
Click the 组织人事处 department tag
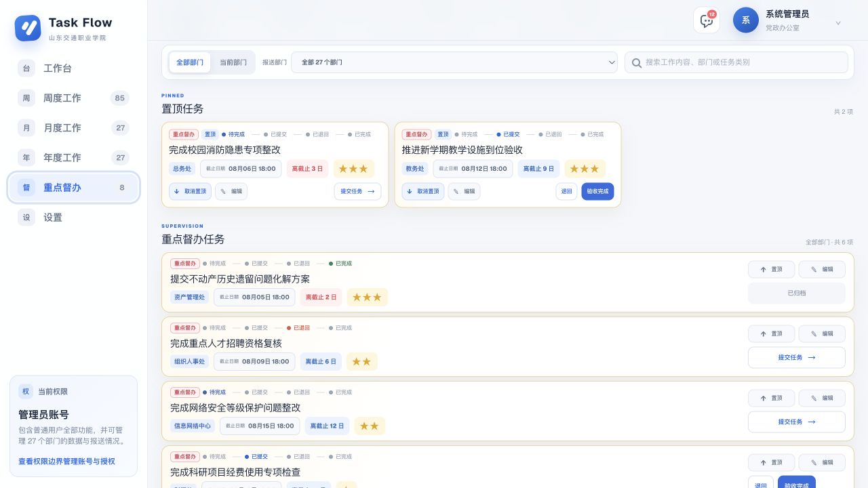190,362
